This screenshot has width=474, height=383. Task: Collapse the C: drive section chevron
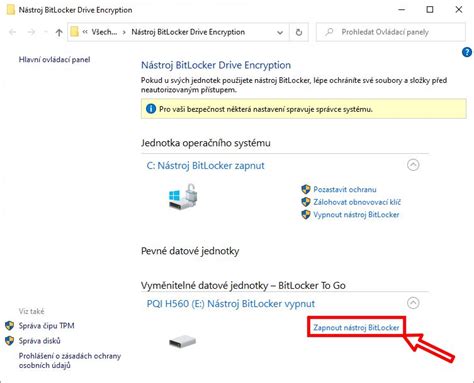[x=413, y=165]
